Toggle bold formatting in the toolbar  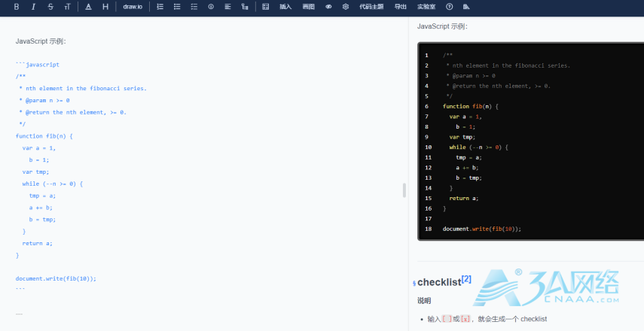click(x=17, y=7)
